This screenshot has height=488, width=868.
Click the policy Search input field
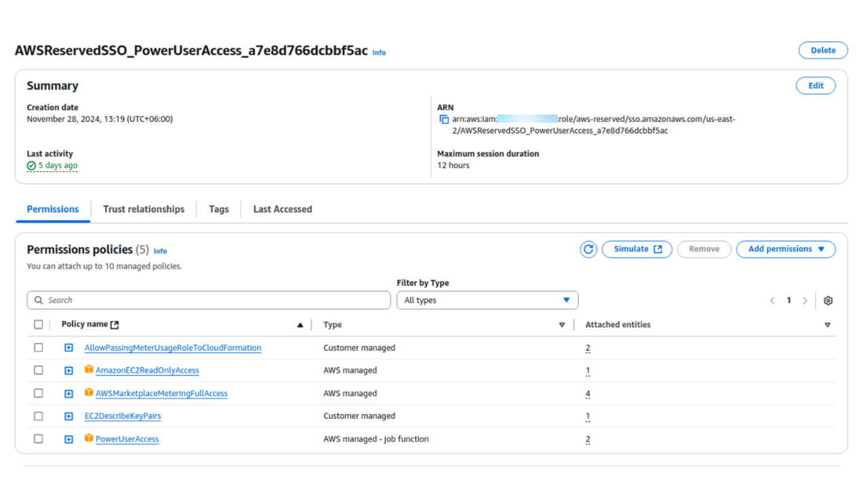[x=209, y=300]
